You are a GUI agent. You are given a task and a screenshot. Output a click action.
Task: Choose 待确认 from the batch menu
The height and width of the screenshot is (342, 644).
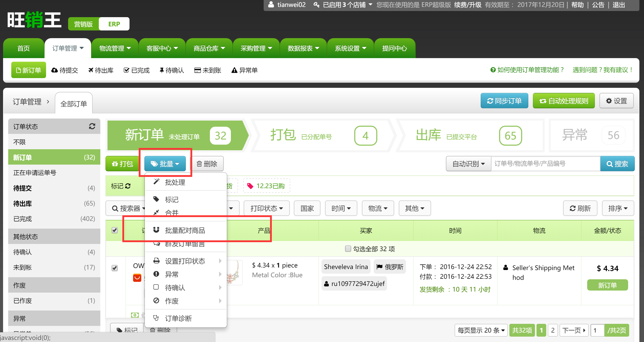click(x=186, y=287)
